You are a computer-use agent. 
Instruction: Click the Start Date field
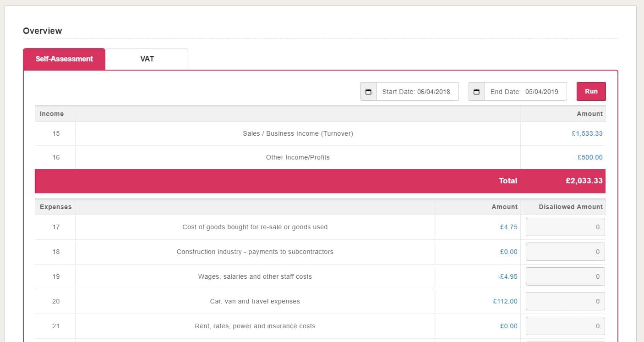point(417,92)
